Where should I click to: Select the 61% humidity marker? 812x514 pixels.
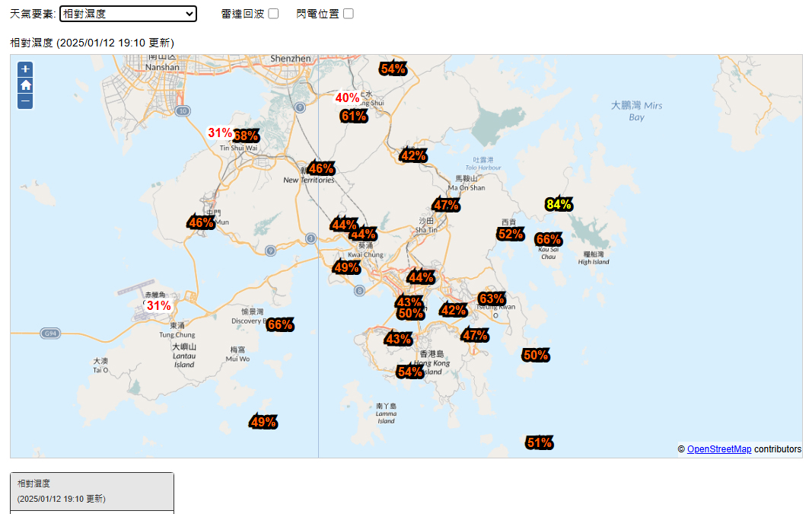click(x=354, y=116)
